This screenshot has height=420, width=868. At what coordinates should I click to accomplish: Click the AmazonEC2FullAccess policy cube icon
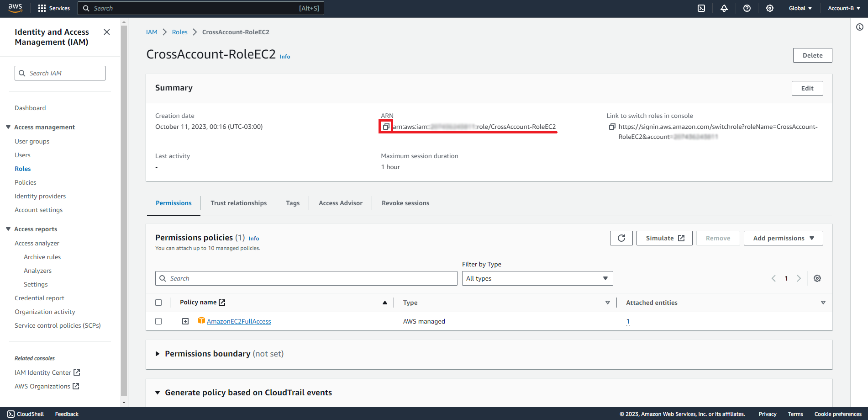tap(201, 320)
